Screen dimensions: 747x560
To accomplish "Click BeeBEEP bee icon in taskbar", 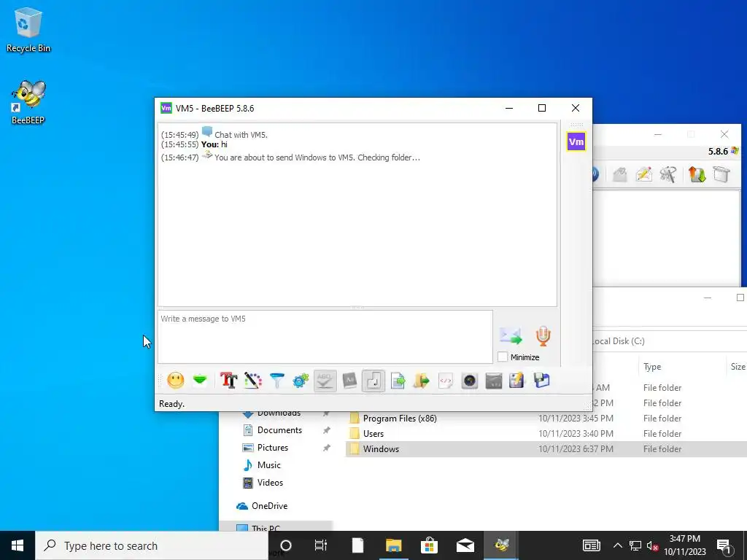I will click(501, 545).
